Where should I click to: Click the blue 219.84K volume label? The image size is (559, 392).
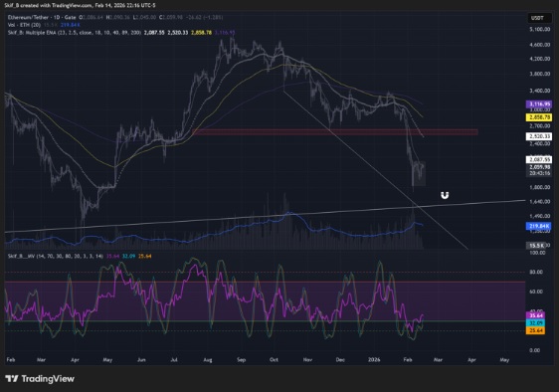click(539, 226)
